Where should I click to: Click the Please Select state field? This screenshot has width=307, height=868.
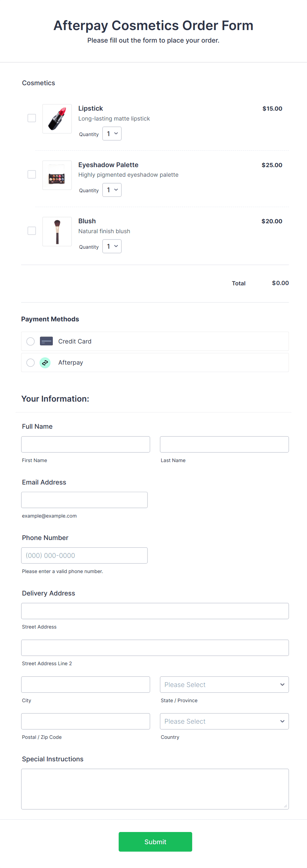[x=224, y=684]
